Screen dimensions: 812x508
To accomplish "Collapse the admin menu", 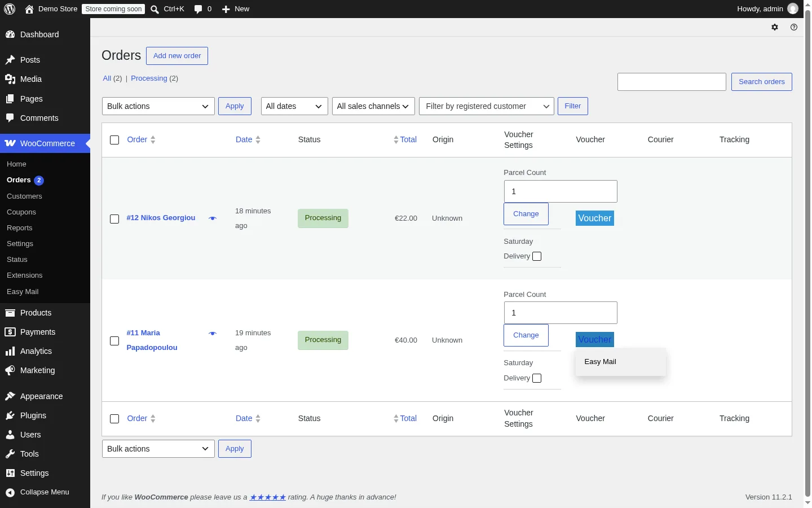I will tap(45, 492).
